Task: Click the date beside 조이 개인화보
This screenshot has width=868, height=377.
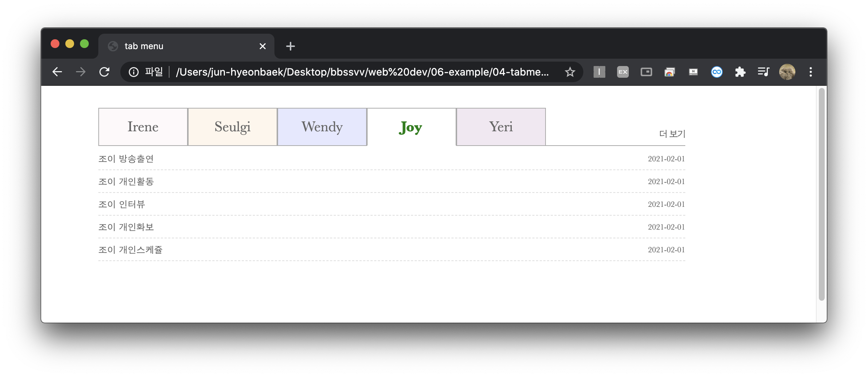Action: click(666, 227)
